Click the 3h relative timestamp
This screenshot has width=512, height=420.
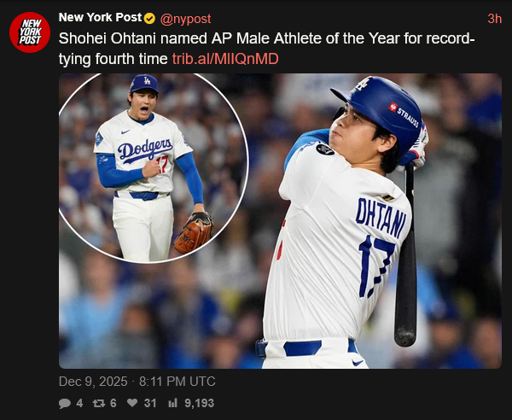click(494, 18)
